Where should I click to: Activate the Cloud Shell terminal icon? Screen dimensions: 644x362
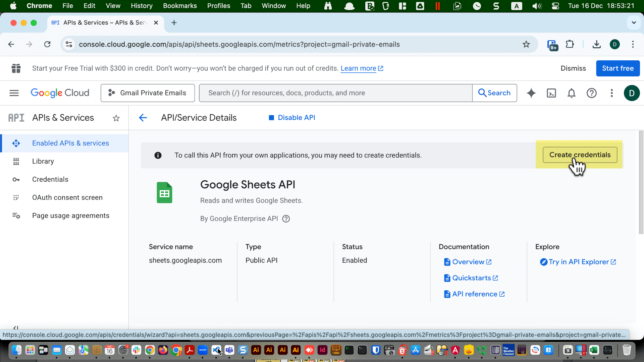(551, 93)
